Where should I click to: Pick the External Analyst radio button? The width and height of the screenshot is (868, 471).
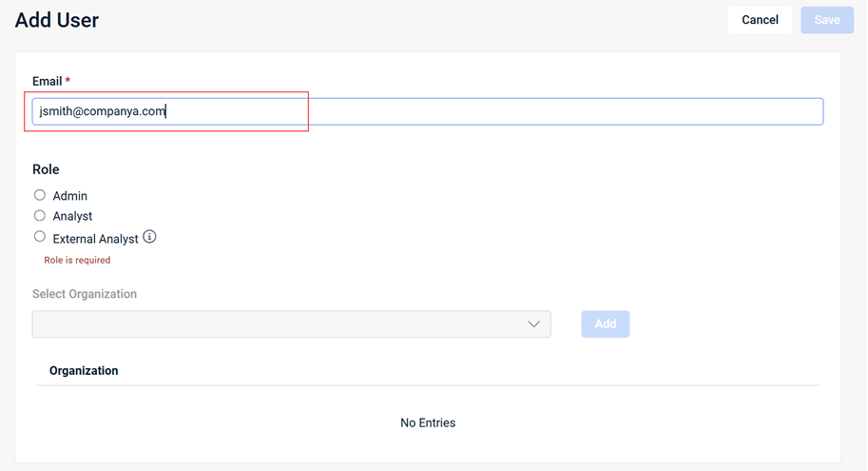coord(40,237)
